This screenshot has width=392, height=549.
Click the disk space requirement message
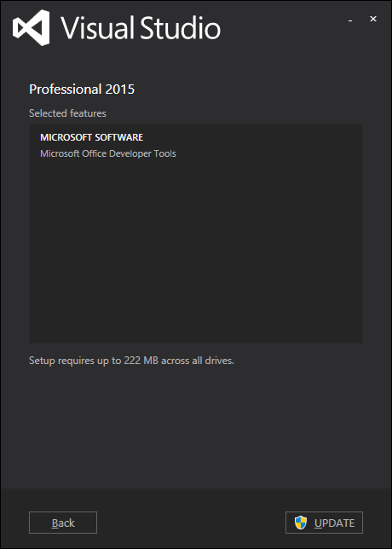[x=131, y=361]
